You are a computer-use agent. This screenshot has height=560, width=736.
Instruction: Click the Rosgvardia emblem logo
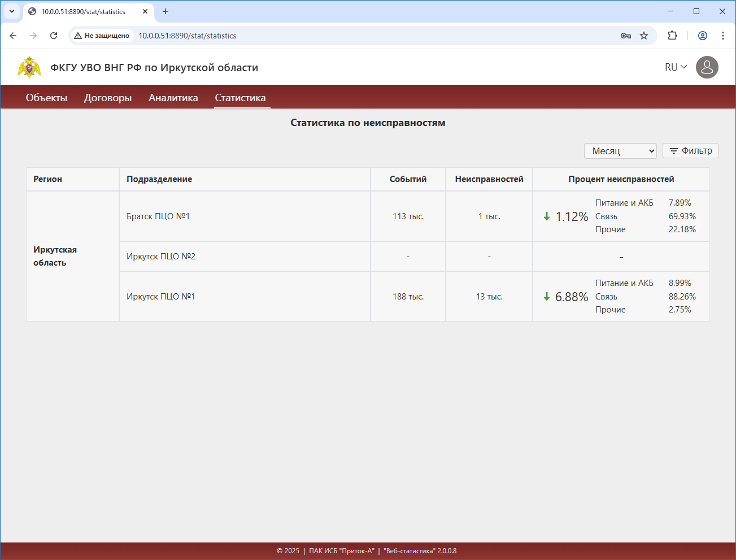pos(29,67)
